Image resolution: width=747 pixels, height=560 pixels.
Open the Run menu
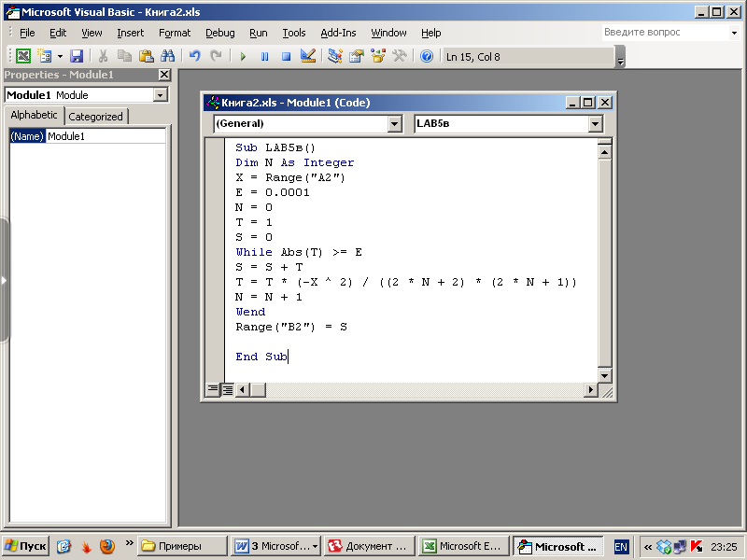[259, 33]
